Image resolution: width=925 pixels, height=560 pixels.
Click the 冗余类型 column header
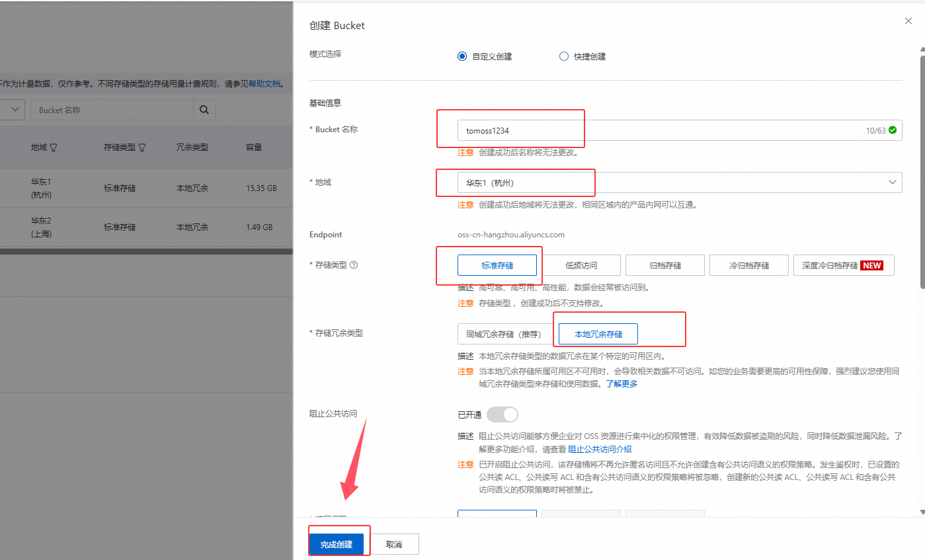[x=192, y=147]
